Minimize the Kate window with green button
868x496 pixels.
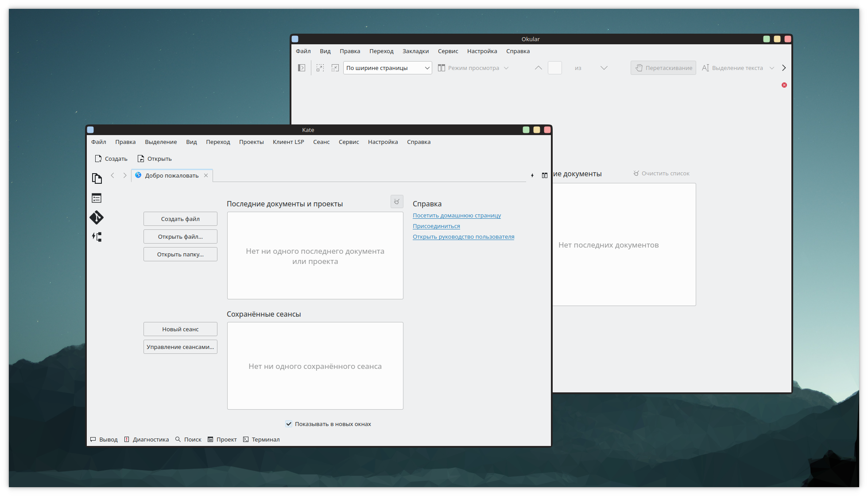(x=526, y=130)
